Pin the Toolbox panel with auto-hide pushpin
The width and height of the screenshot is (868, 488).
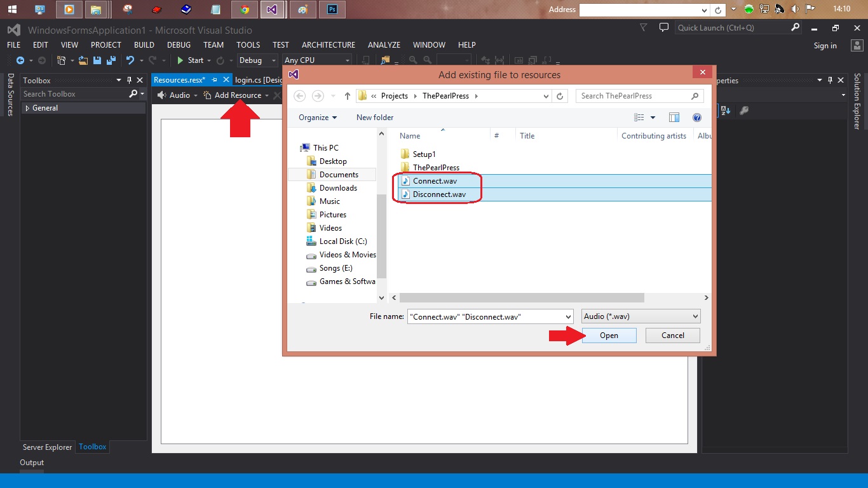(130, 80)
